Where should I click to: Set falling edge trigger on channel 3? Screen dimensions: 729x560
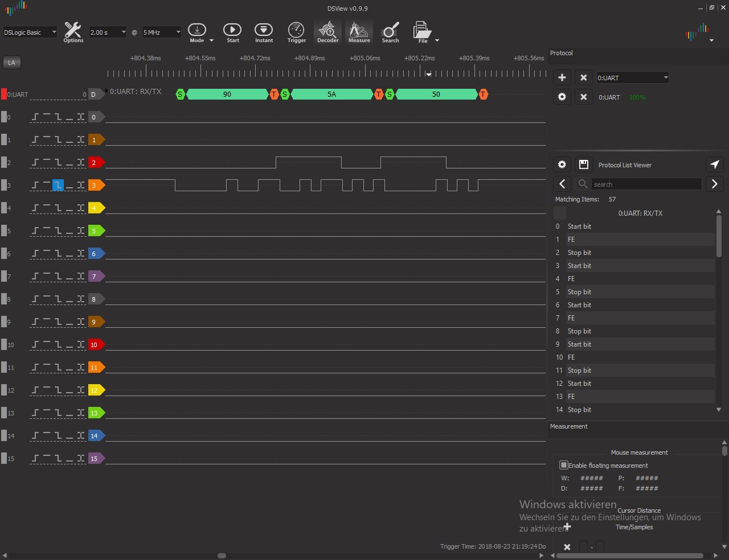[x=58, y=185]
